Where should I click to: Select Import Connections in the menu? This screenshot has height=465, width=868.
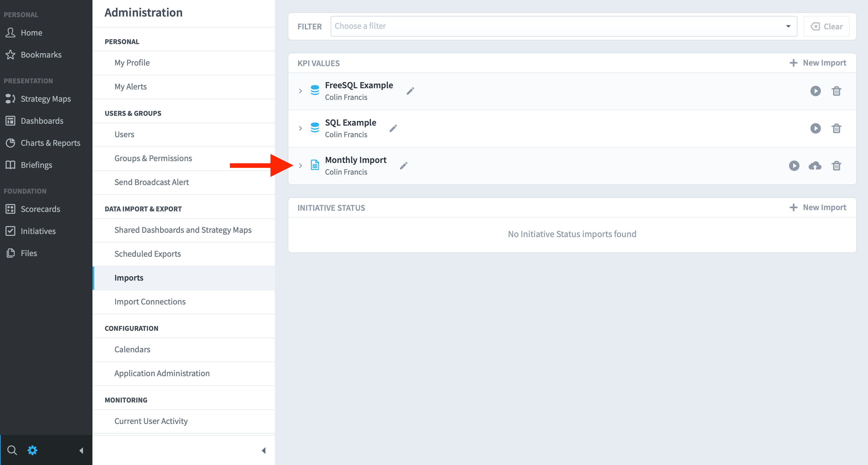tap(150, 301)
